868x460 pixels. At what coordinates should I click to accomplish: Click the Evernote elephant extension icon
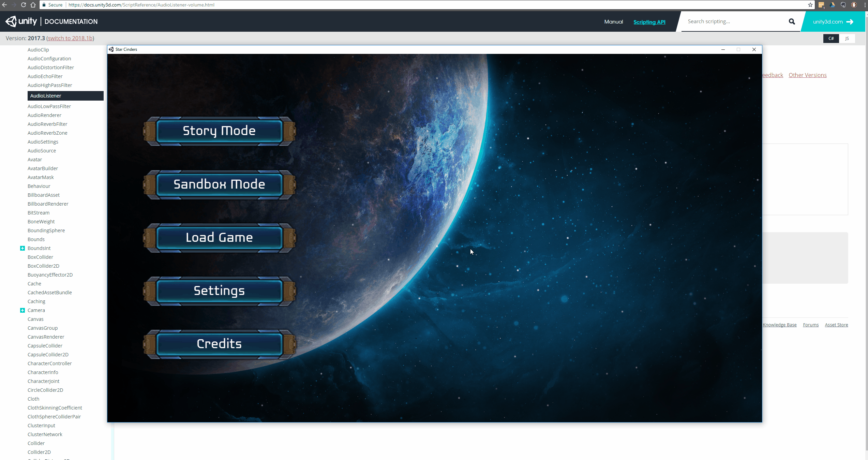coord(843,5)
